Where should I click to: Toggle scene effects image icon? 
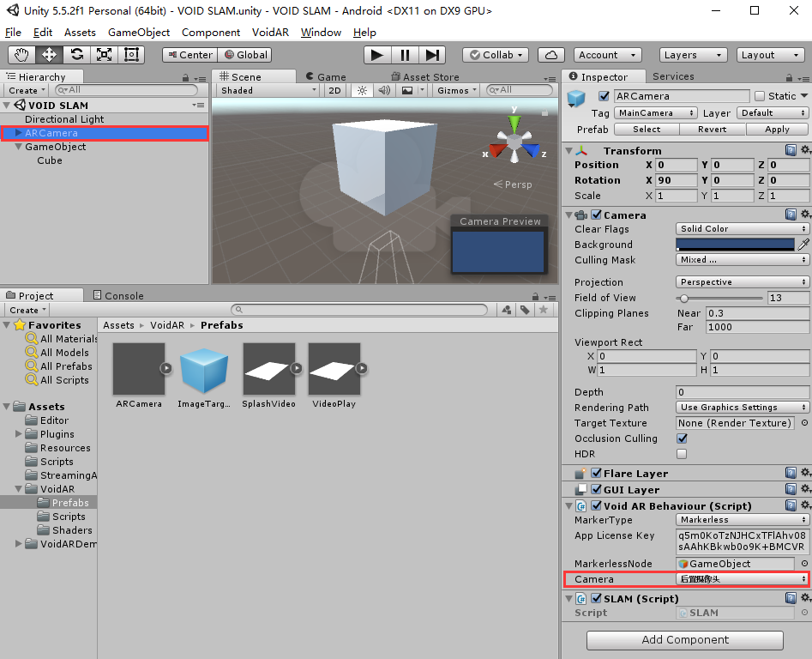click(x=407, y=91)
